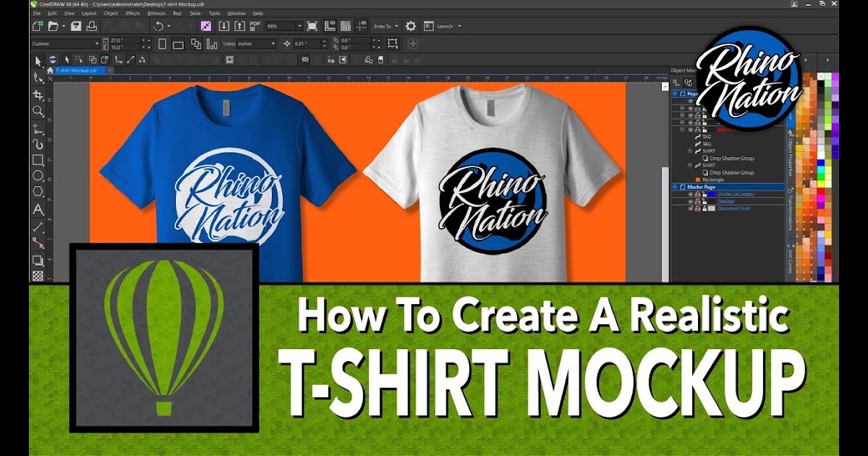Image resolution: width=868 pixels, height=456 pixels.
Task: Toggle lock on Guides (all pages) layer
Action: coord(703,194)
